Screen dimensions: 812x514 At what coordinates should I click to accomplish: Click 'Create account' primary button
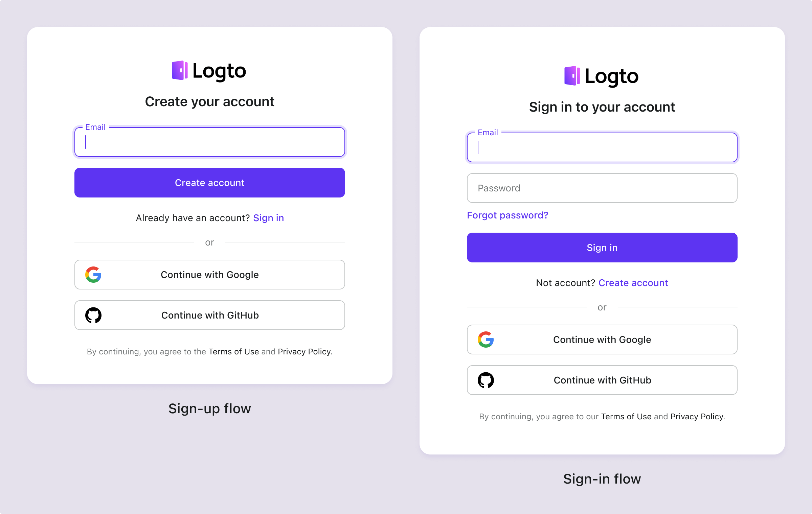pos(209,183)
